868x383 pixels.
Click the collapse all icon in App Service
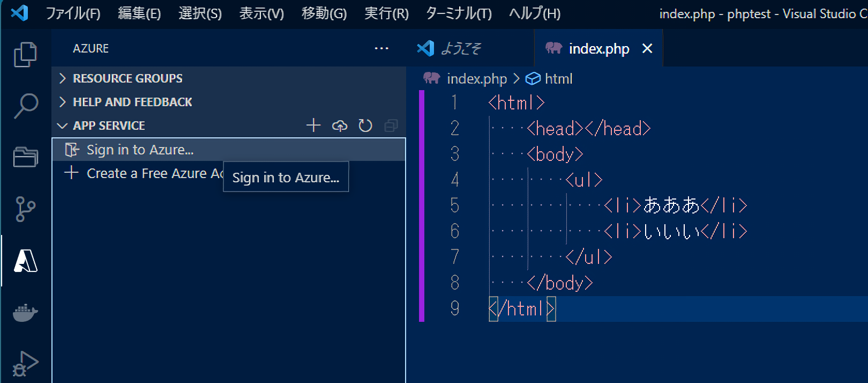click(x=391, y=126)
